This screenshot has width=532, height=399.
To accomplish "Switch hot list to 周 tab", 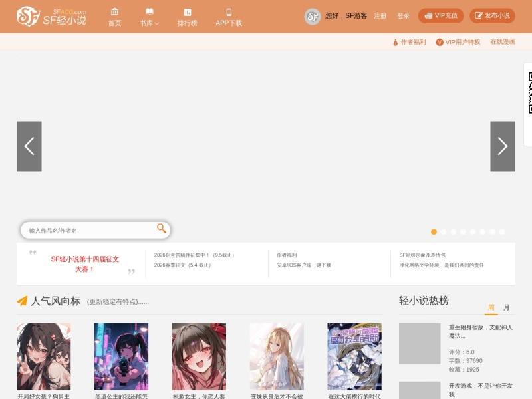I will point(491,307).
